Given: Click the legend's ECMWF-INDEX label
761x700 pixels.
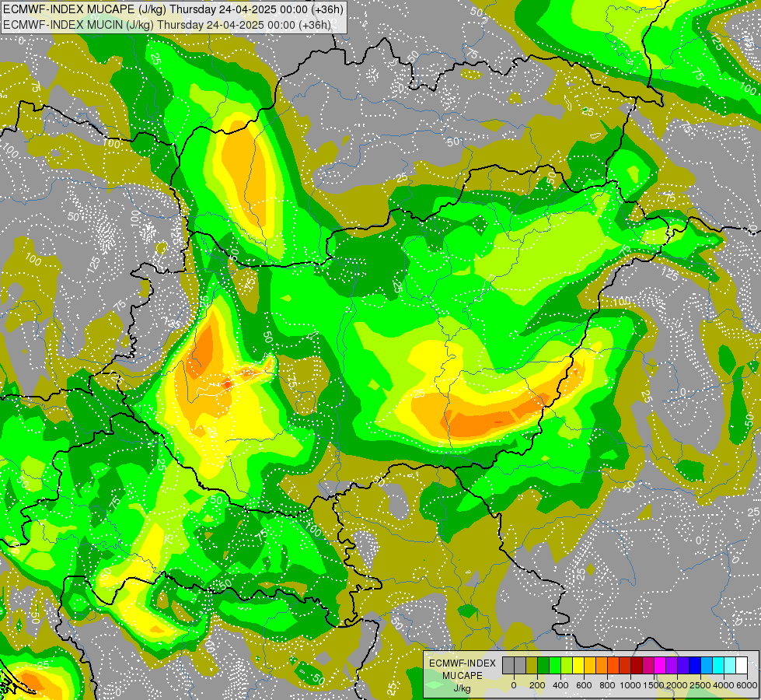Looking at the screenshot, I should coord(463,663).
